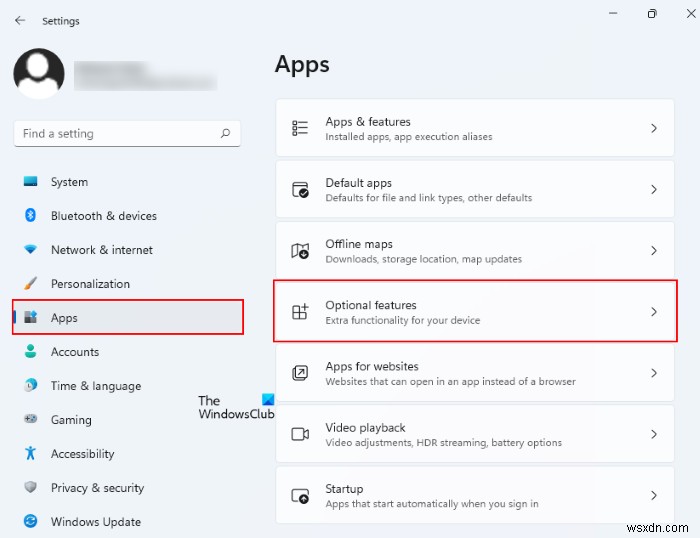Screen dimensions: 700x538
Task: Click 'Video adjustments, HDR streaming' description
Action: click(443, 442)
